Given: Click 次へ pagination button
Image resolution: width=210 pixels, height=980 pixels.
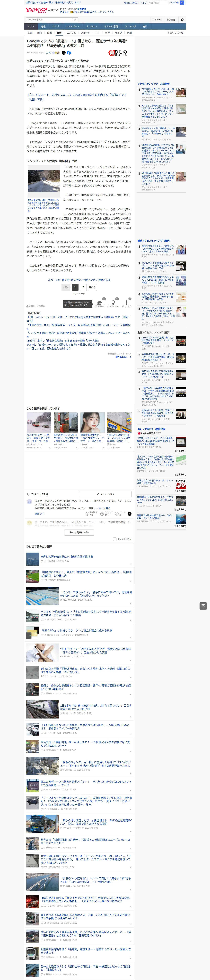Looking at the screenshot, I should coord(92,287).
